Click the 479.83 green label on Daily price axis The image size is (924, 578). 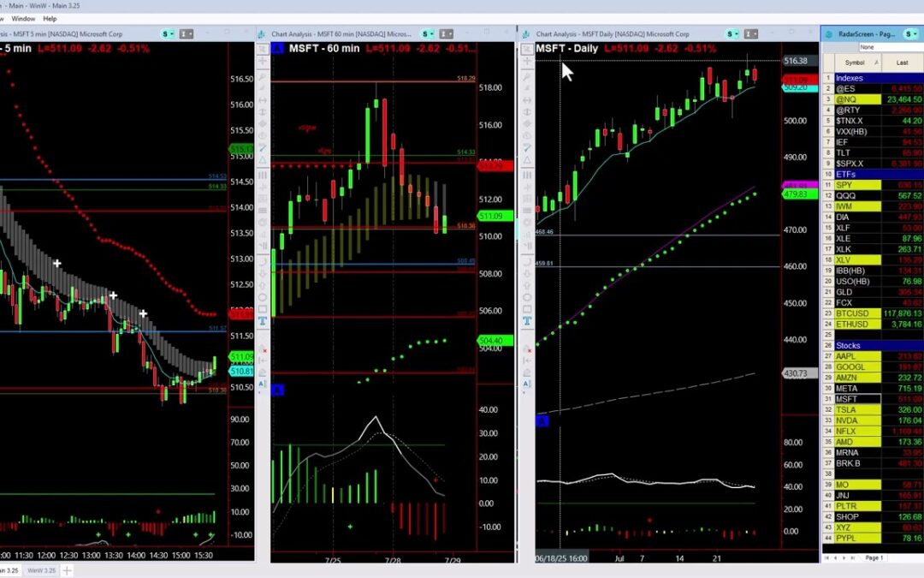(799, 194)
